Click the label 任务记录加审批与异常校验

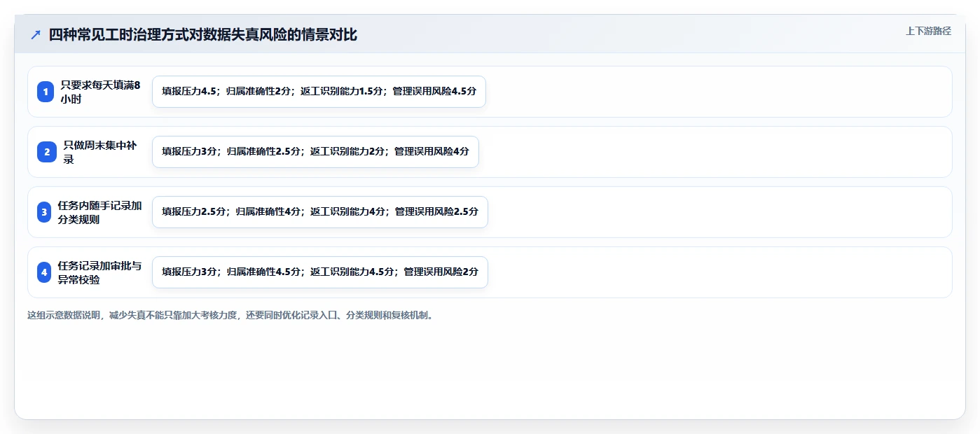pos(100,272)
